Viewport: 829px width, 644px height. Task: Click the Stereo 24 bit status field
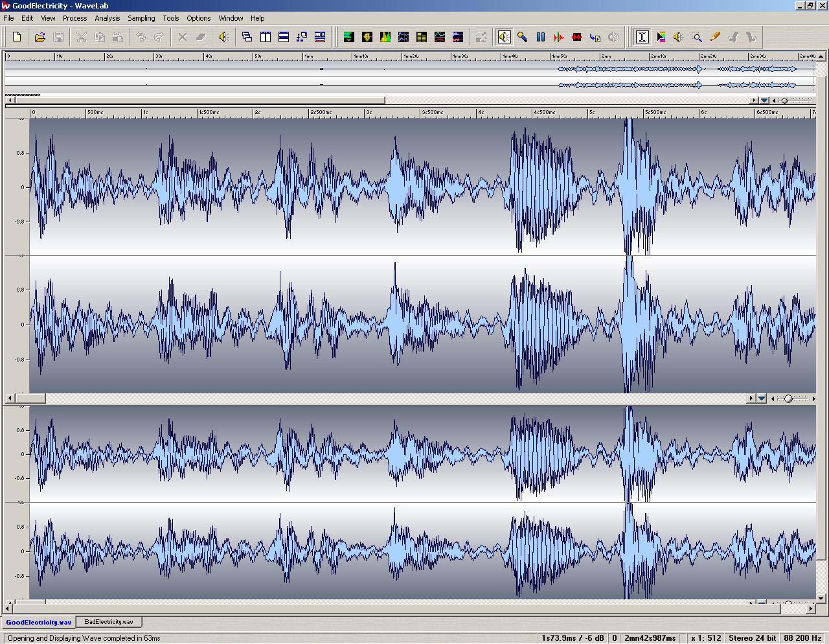click(x=752, y=638)
